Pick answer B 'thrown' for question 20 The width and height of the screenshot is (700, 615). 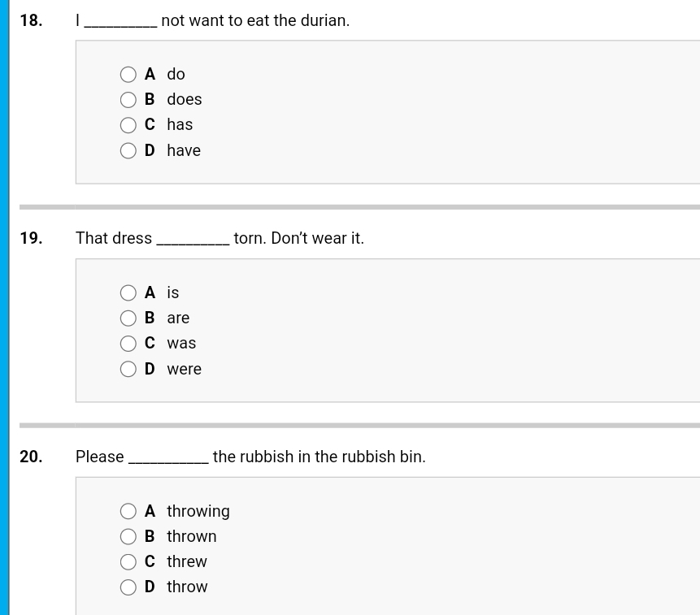click(x=128, y=536)
